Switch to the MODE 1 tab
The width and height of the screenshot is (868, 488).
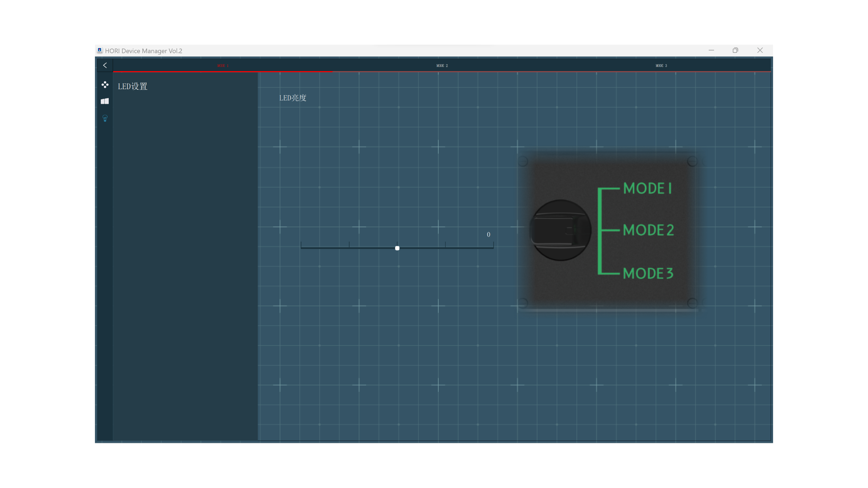click(223, 65)
